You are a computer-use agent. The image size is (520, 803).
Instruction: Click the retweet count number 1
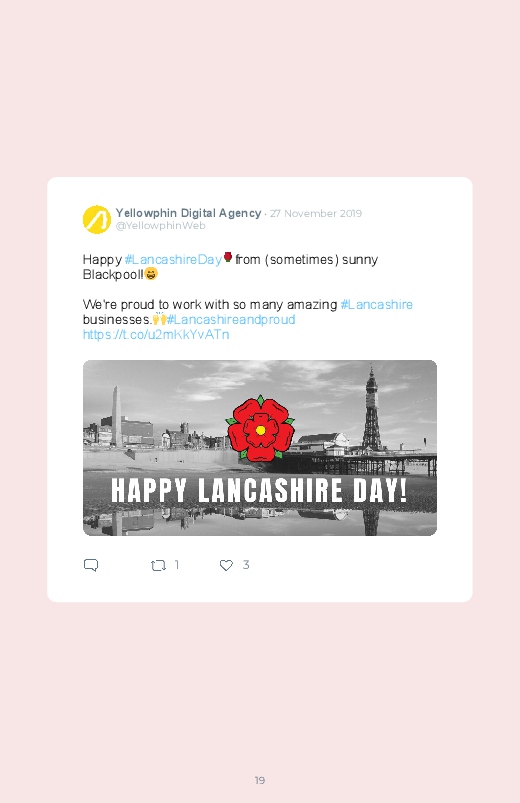pyautogui.click(x=177, y=565)
